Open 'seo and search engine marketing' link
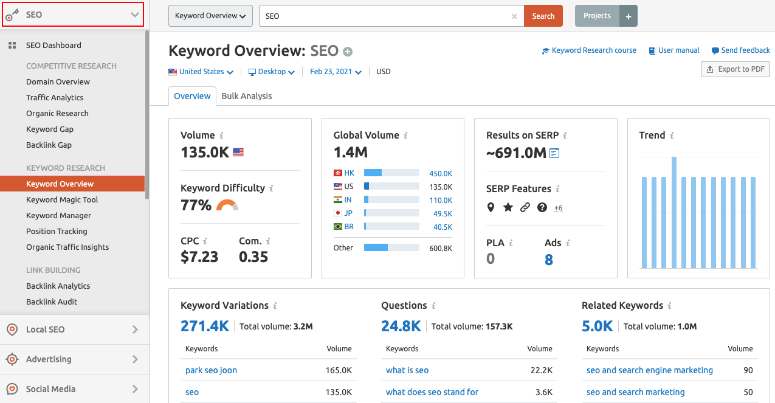Viewport: 775px width, 403px height. point(649,370)
